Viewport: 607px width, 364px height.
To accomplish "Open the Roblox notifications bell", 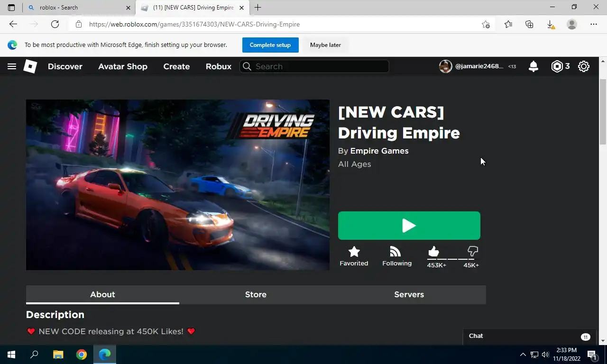I will pos(533,66).
